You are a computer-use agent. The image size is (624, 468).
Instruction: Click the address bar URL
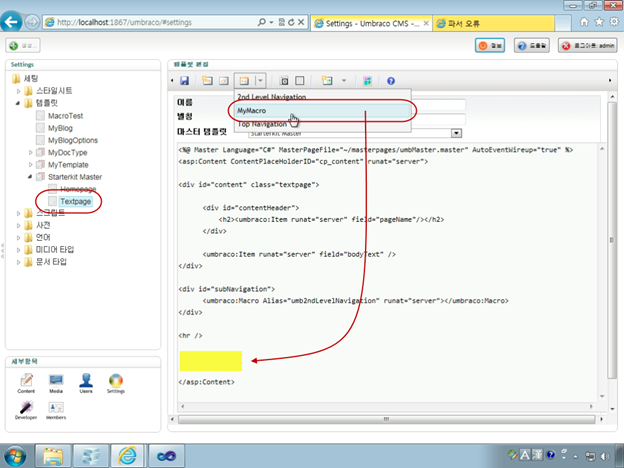coord(124,22)
